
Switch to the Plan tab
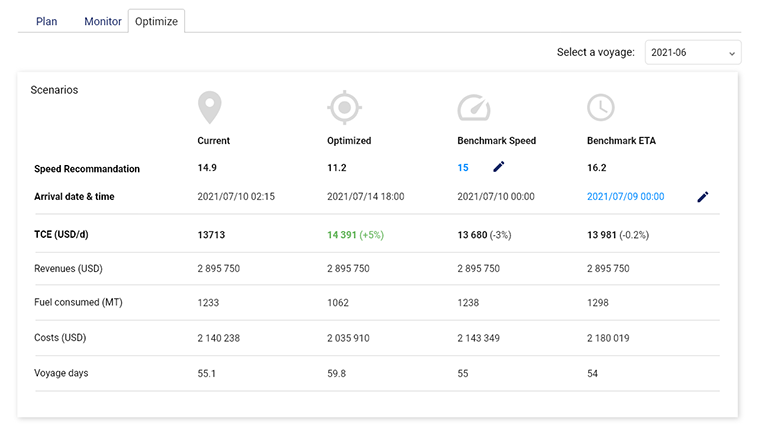(47, 21)
